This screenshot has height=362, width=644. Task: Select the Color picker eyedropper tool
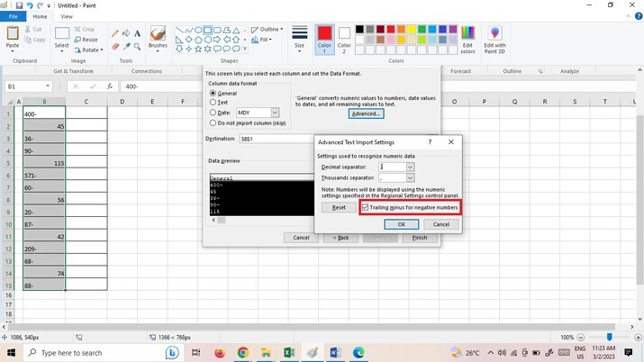126,47
